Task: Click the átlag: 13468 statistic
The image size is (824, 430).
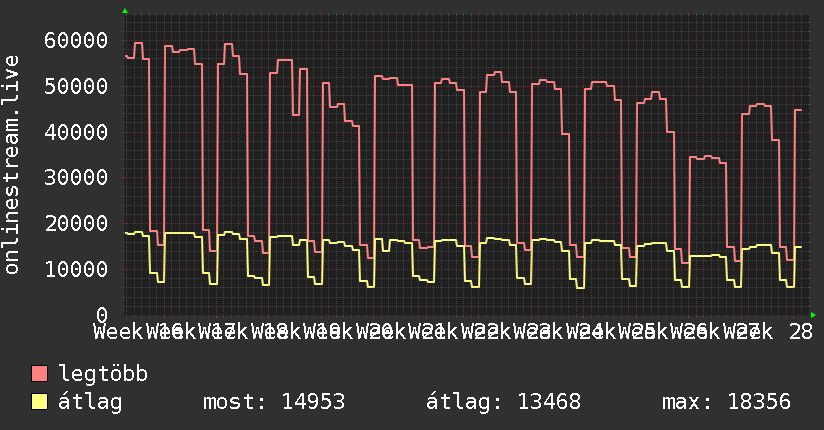Action: pos(503,402)
